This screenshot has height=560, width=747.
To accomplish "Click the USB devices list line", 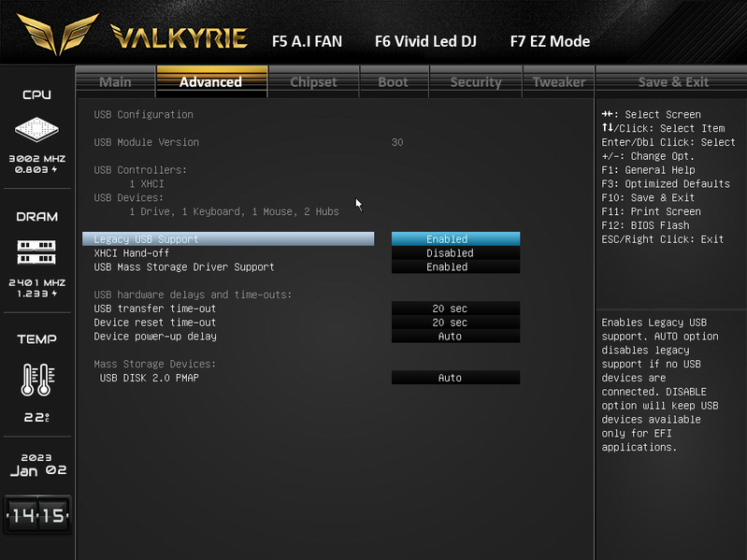I will [234, 211].
